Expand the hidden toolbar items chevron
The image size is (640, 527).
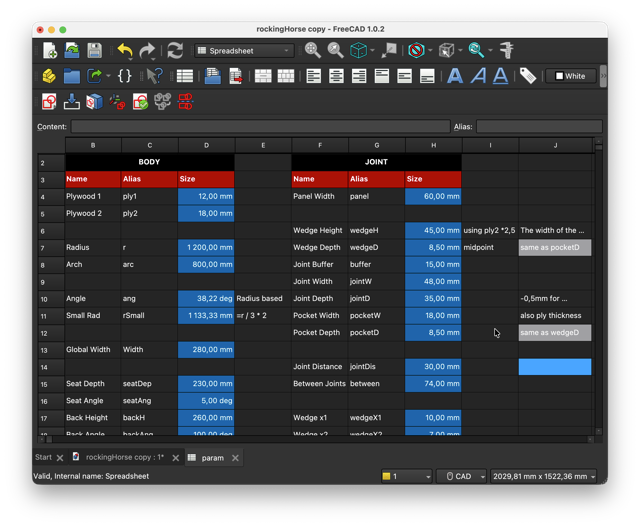pyautogui.click(x=603, y=76)
